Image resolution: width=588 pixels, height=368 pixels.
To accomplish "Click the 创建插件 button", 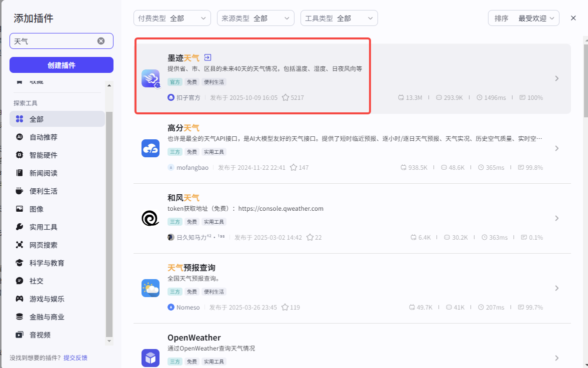I will 61,65.
